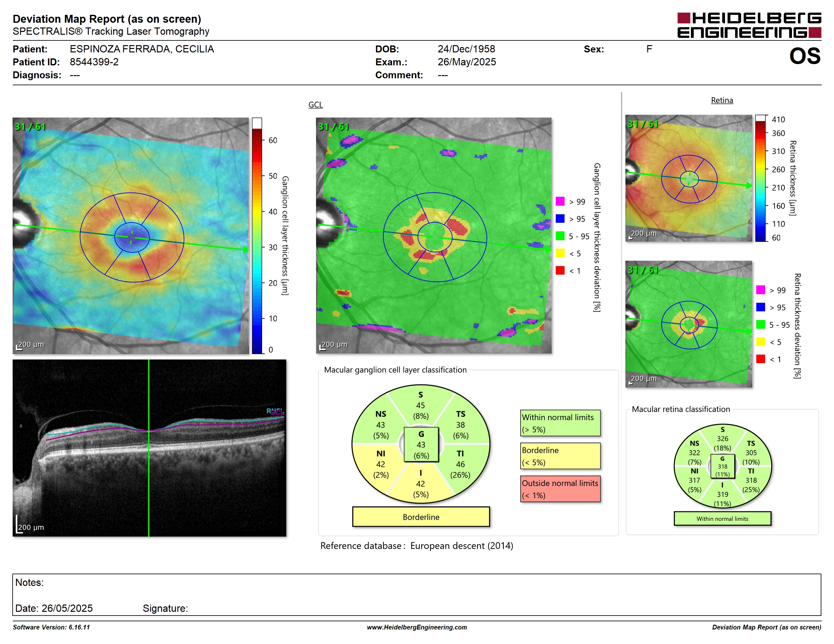Click the magenta > 99 retina legend swatch
834x644 pixels.
tap(760, 289)
